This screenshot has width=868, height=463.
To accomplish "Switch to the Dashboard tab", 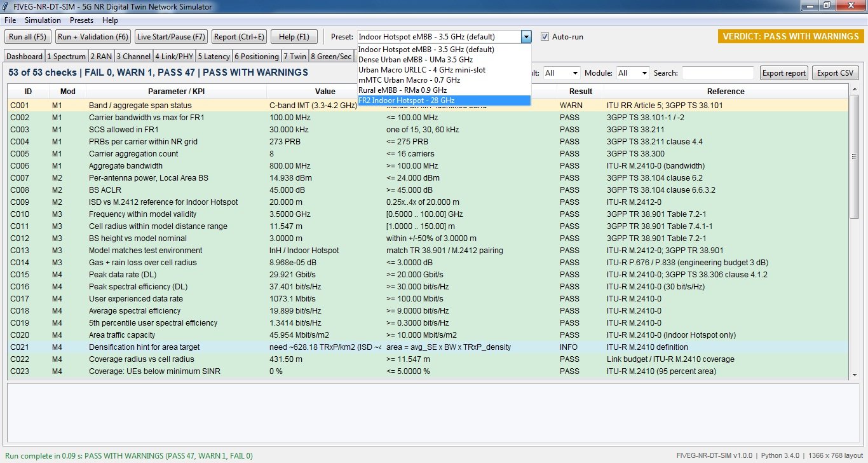I will tap(25, 57).
